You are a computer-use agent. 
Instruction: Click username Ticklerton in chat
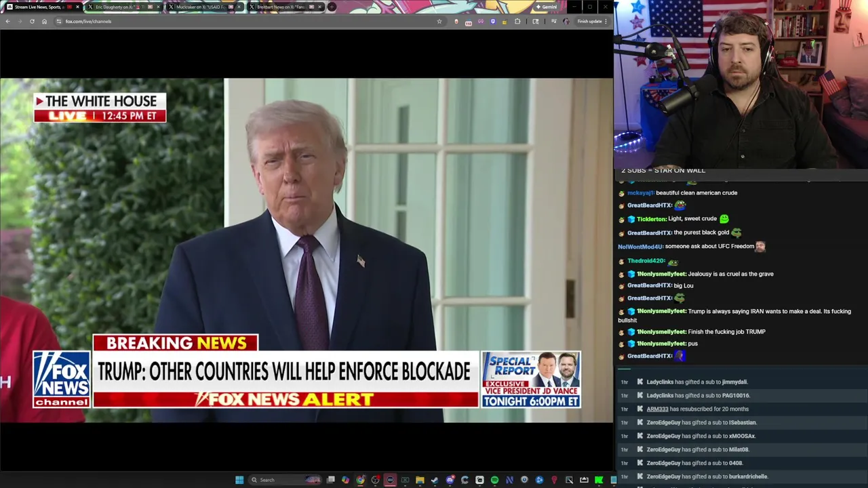click(652, 219)
